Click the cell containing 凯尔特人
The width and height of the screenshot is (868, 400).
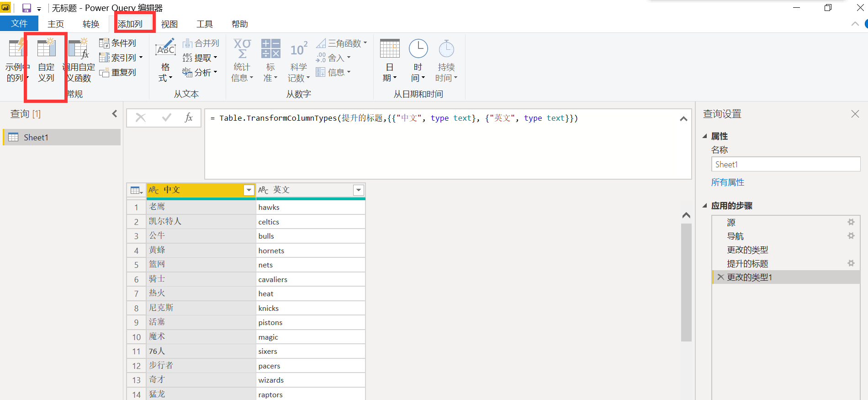point(201,221)
